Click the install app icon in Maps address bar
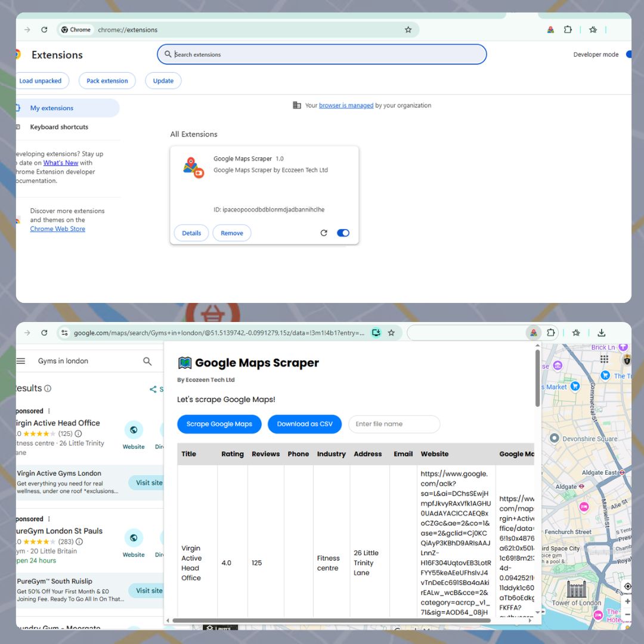 tap(376, 333)
